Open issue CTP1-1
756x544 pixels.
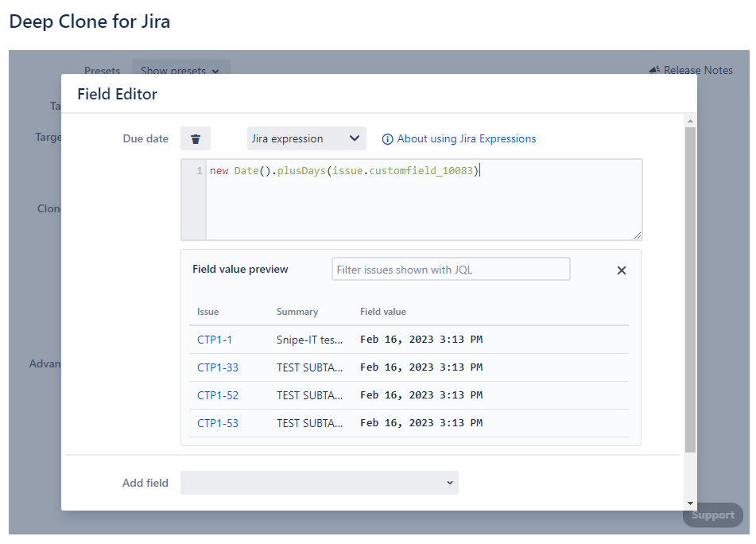(215, 340)
